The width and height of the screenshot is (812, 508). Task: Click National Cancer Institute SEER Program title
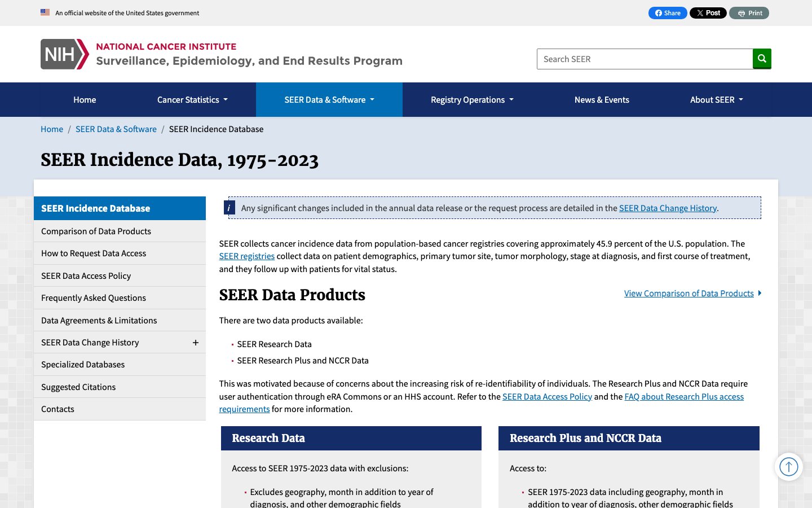pyautogui.click(x=249, y=54)
